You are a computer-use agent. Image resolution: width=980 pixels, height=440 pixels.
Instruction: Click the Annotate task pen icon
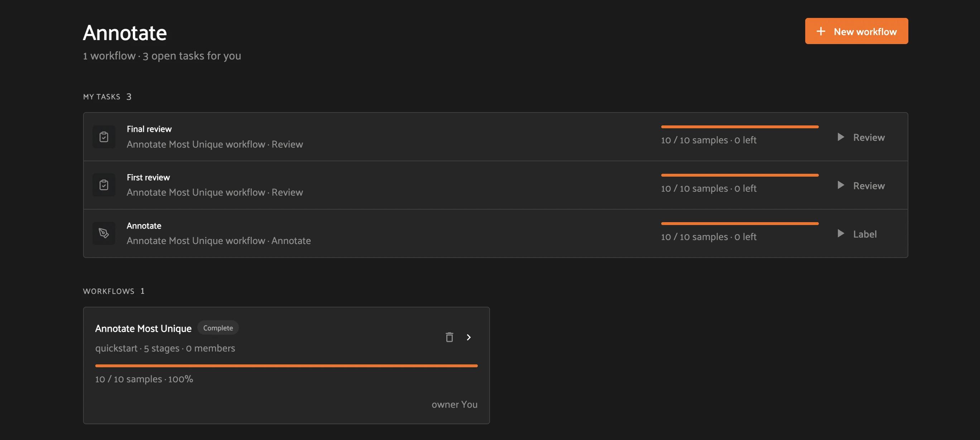point(104,233)
